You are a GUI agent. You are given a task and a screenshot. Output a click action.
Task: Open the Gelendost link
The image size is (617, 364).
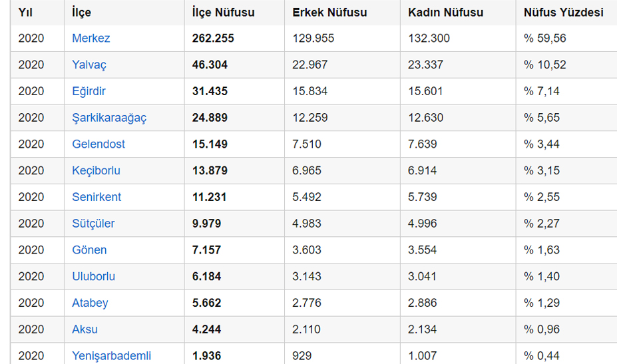pos(99,144)
